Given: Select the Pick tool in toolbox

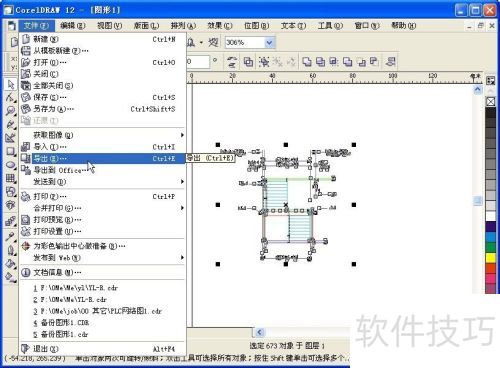Looking at the screenshot, I should point(10,84).
